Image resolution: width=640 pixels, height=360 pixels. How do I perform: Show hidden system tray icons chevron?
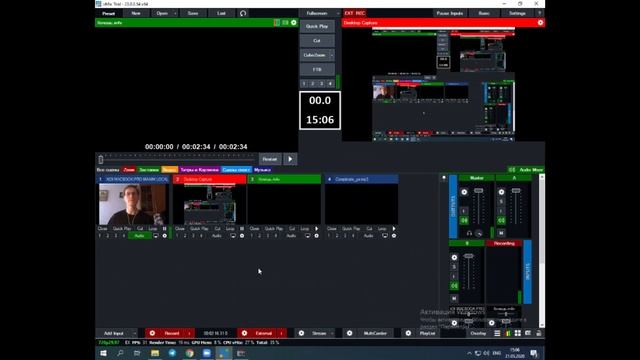(469, 353)
